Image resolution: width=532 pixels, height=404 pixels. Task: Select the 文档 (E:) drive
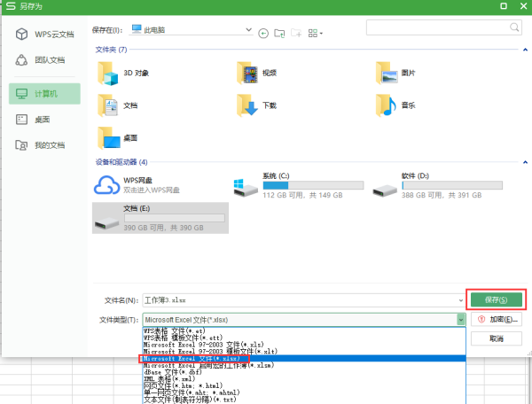click(x=160, y=218)
